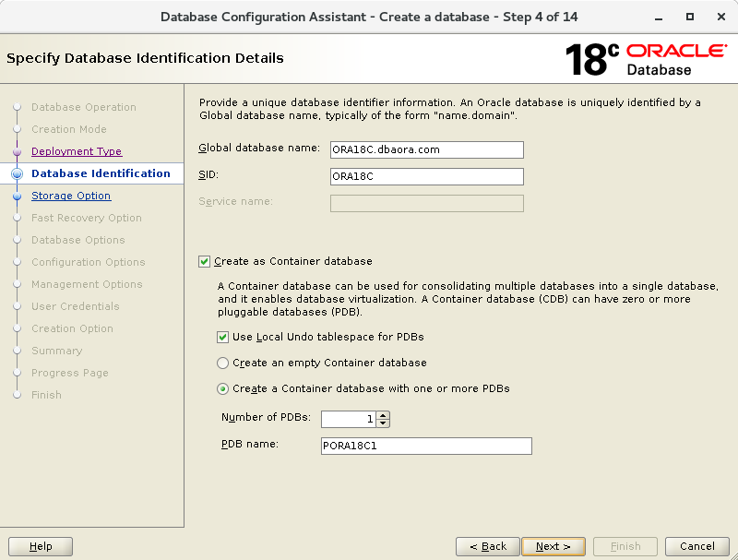Click the Configuration Options step
This screenshot has height=560, width=738.
[x=89, y=262]
